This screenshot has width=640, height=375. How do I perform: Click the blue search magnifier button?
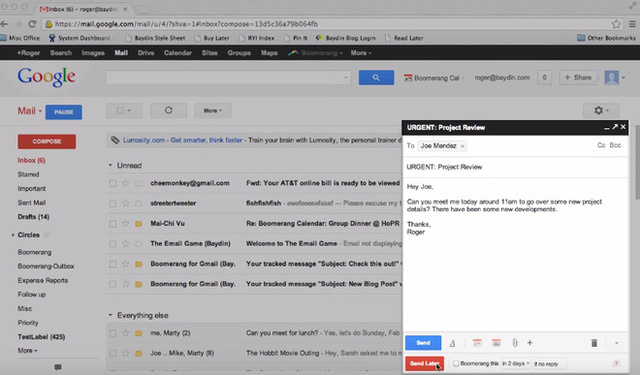(x=376, y=78)
